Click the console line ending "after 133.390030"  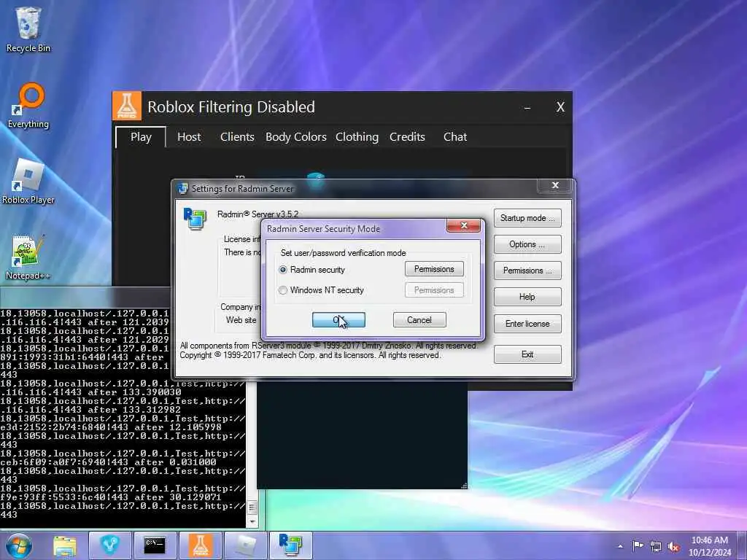click(x=90, y=392)
